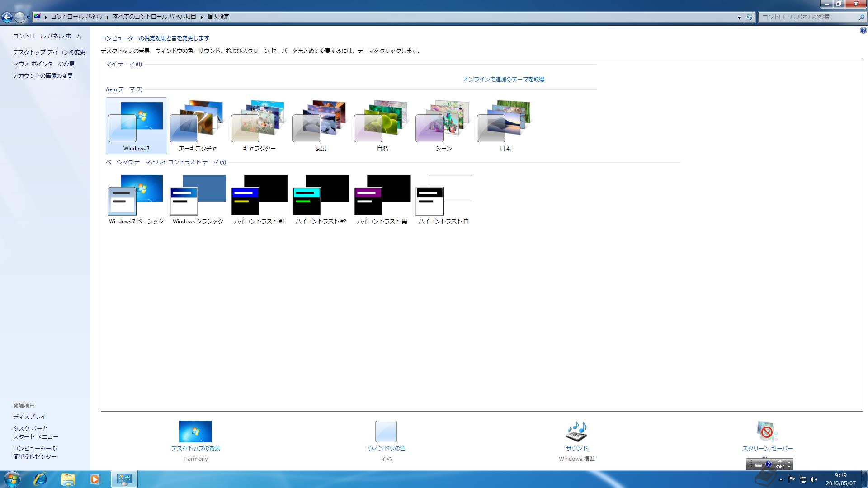Choose the ハイコントラスト 黒 theme
This screenshot has height=488, width=868.
tap(382, 199)
